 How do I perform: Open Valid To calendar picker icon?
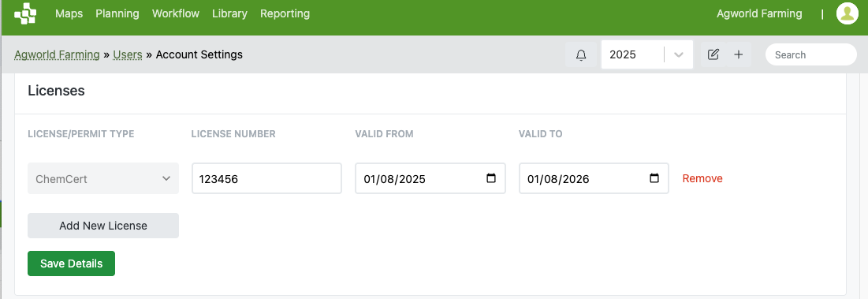[654, 178]
